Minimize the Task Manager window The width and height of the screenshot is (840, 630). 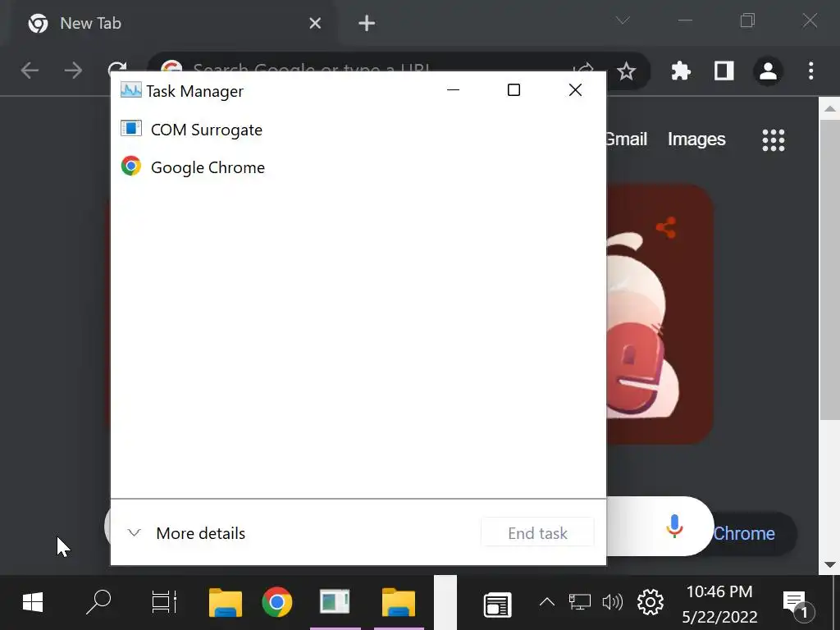[x=453, y=90]
